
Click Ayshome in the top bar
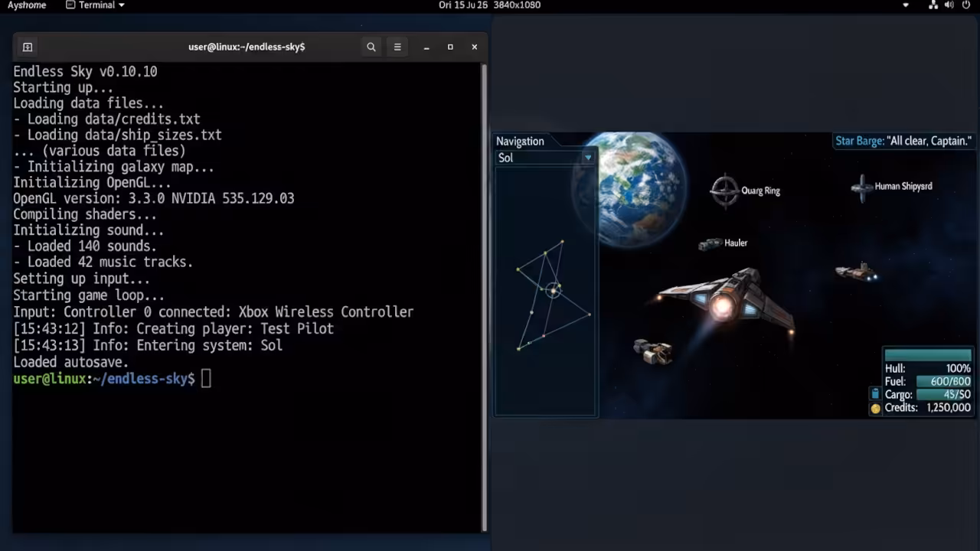[27, 5]
